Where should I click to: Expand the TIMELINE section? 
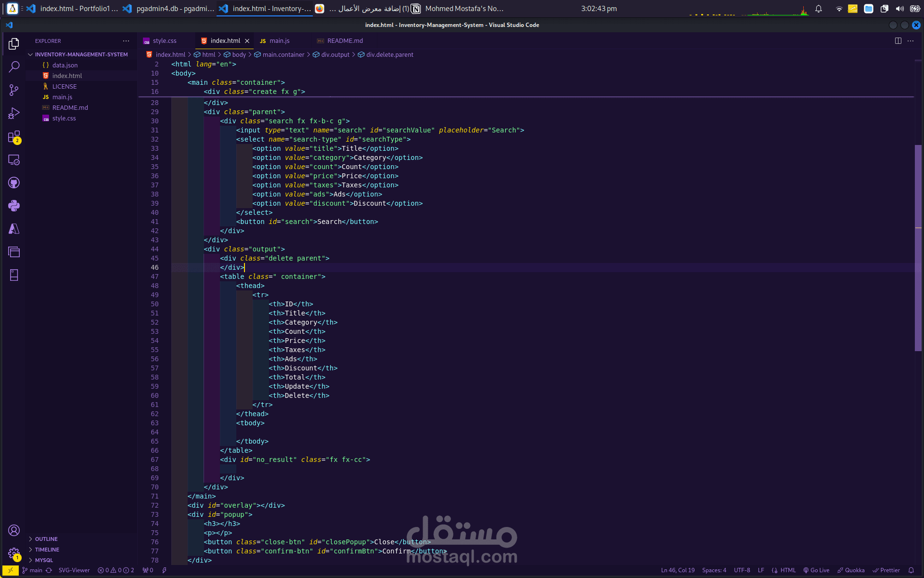click(47, 550)
